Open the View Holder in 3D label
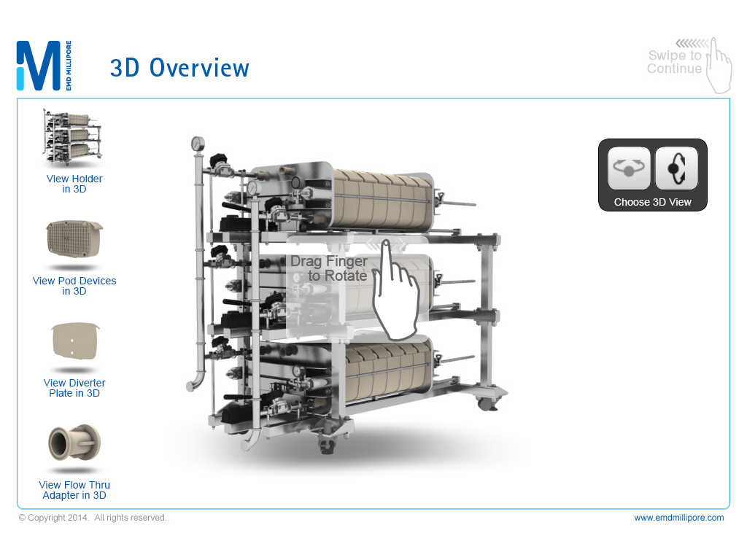The width and height of the screenshot is (747, 560). (74, 184)
